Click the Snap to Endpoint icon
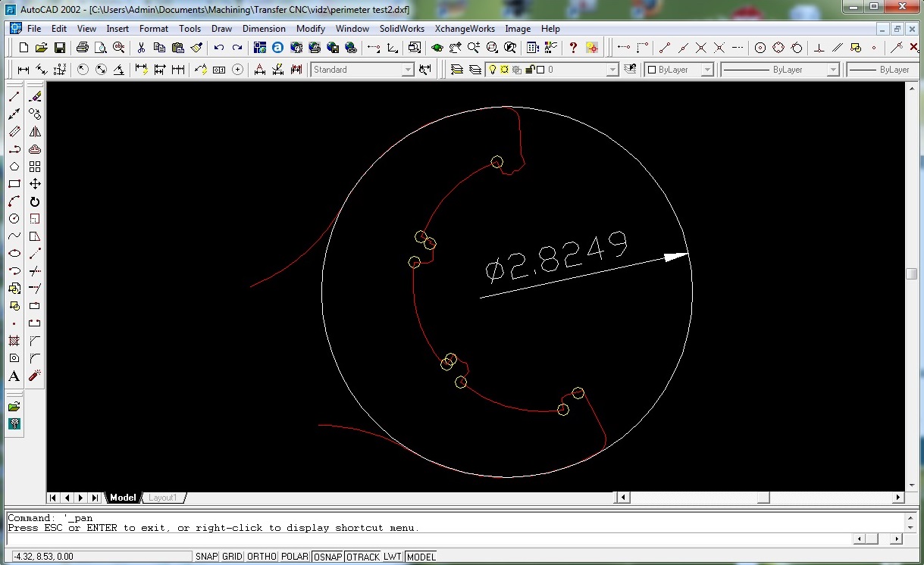The width and height of the screenshot is (924, 565). coord(665,48)
